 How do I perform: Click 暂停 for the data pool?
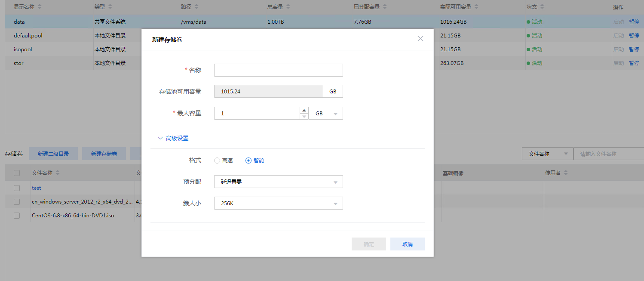pyautogui.click(x=634, y=22)
